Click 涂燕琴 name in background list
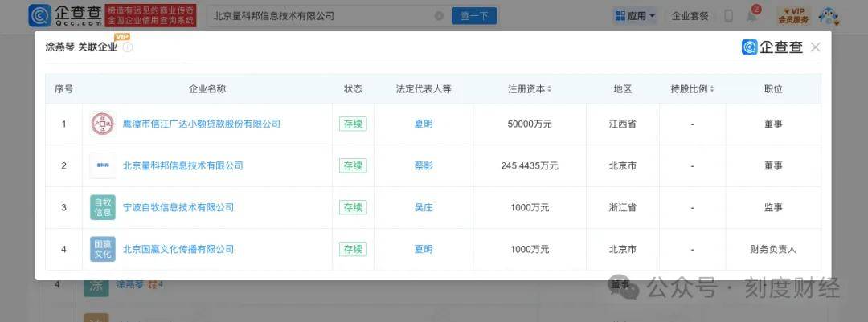This screenshot has height=322, width=868. point(130,285)
